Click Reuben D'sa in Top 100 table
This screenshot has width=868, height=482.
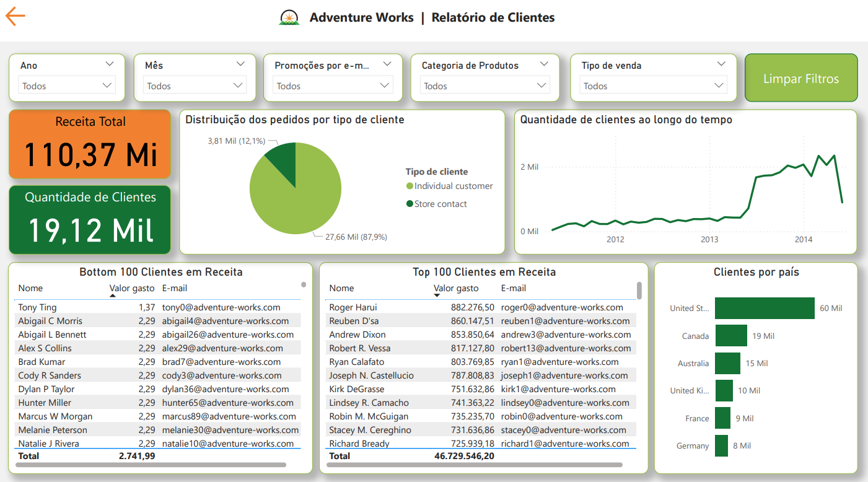354,321
